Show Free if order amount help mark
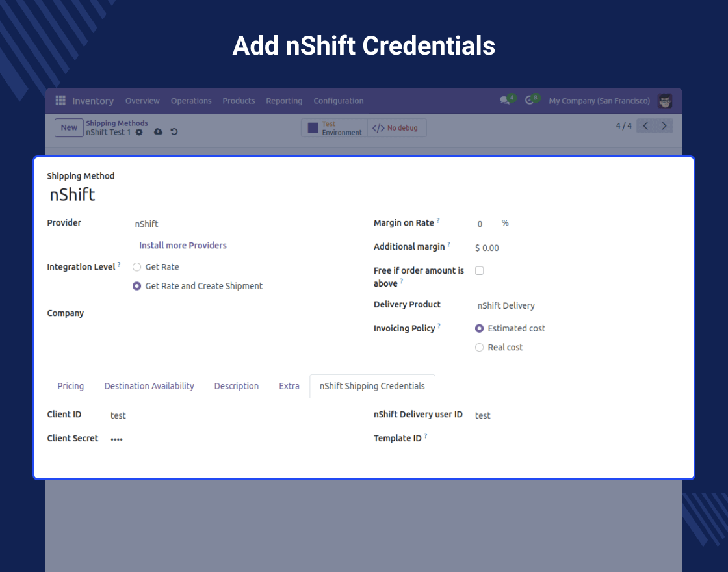Viewport: 728px width, 572px height. (x=401, y=281)
